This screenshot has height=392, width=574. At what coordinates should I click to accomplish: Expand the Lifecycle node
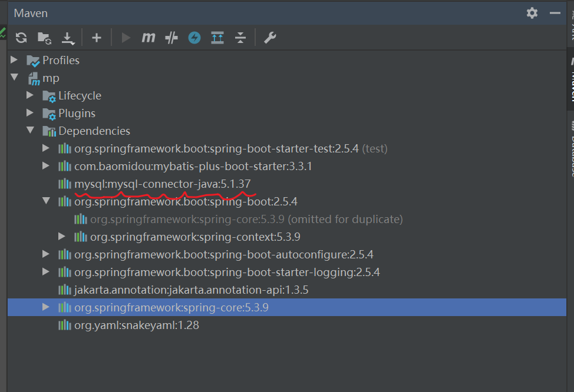pyautogui.click(x=30, y=95)
